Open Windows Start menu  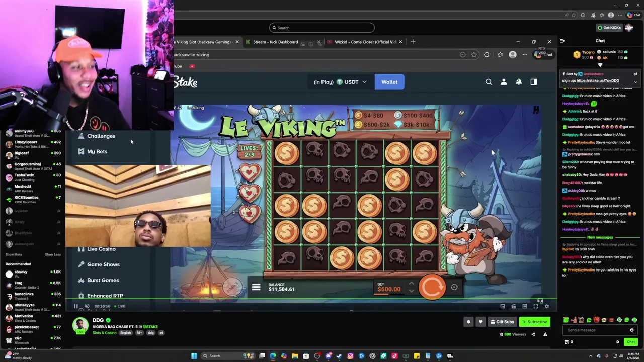(194, 356)
